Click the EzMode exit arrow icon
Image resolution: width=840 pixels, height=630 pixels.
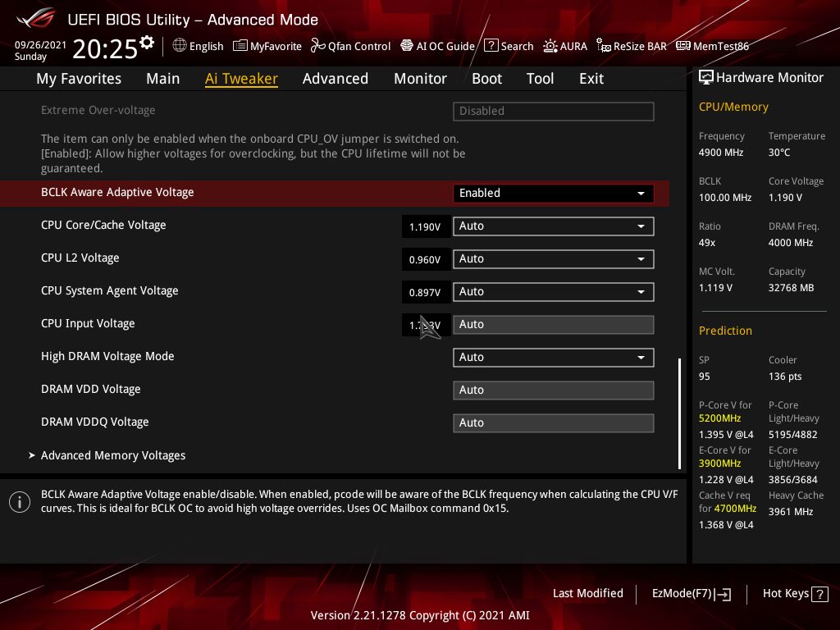tap(723, 594)
